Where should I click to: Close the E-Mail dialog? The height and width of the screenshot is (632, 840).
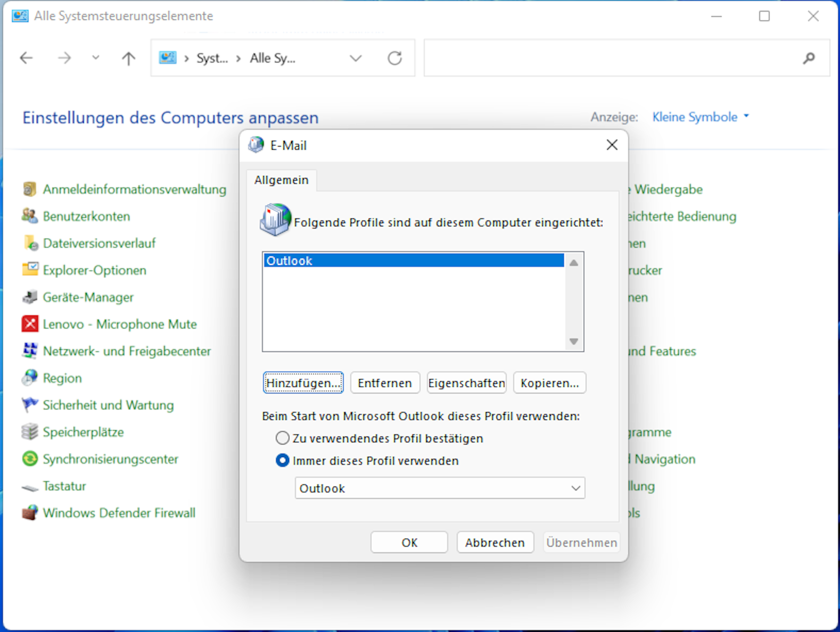point(612,145)
